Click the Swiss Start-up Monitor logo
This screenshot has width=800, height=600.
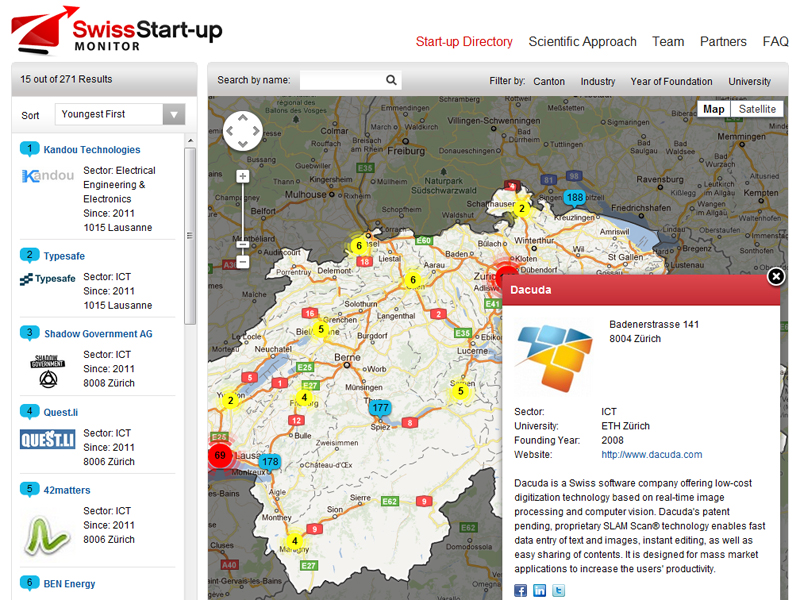[117, 30]
